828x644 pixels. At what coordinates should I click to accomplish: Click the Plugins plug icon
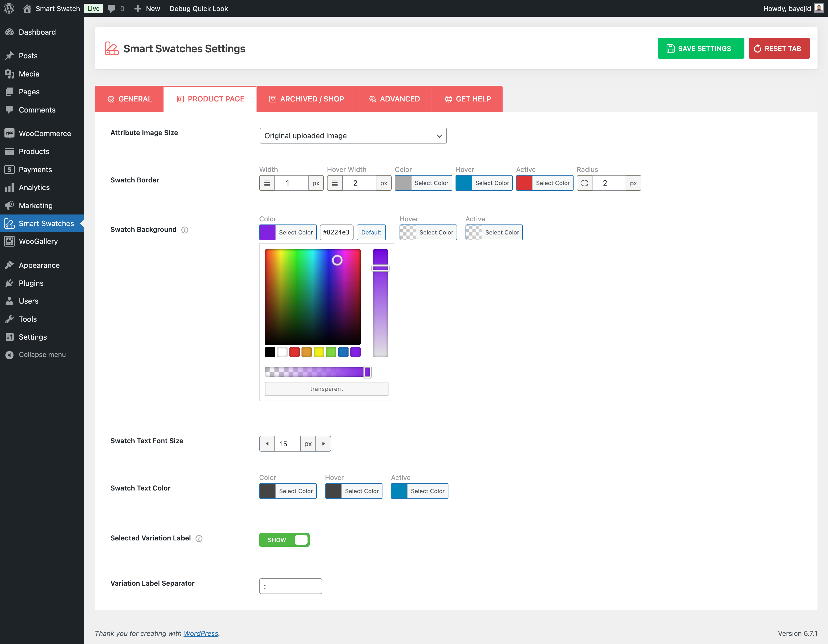9,283
